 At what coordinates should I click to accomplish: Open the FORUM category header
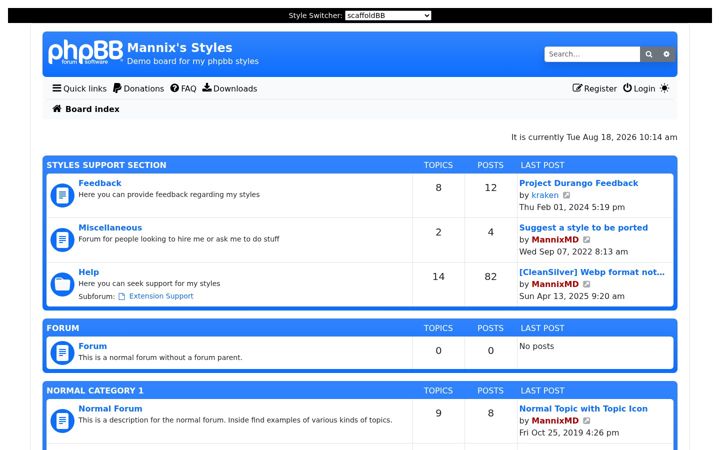click(63, 328)
